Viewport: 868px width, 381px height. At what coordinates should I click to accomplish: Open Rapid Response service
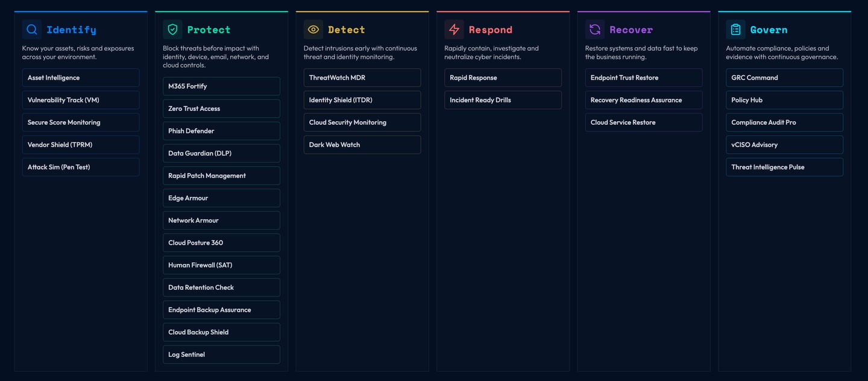pyautogui.click(x=503, y=78)
